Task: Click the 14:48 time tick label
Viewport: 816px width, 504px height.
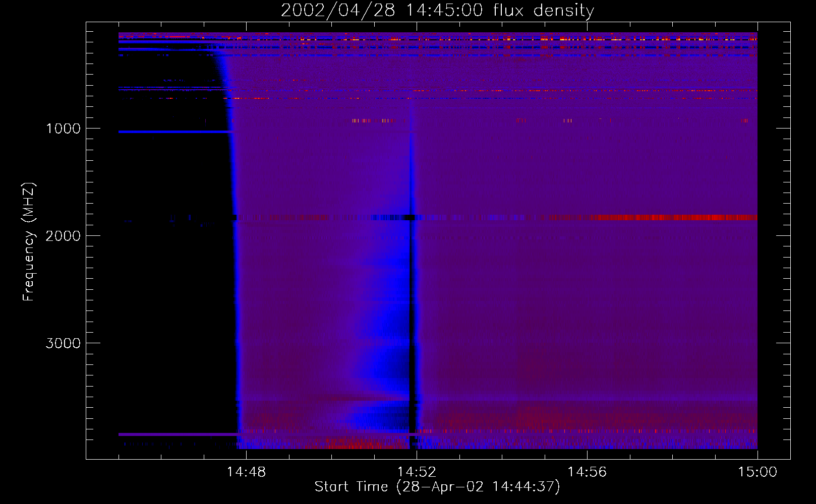Action: 246,472
